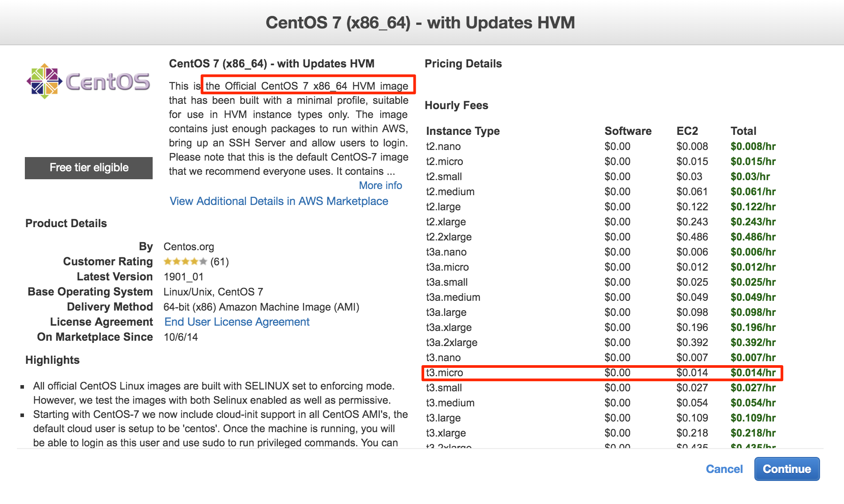This screenshot has width=844, height=504.
Task: Open the End User License Agreement
Action: point(237,322)
